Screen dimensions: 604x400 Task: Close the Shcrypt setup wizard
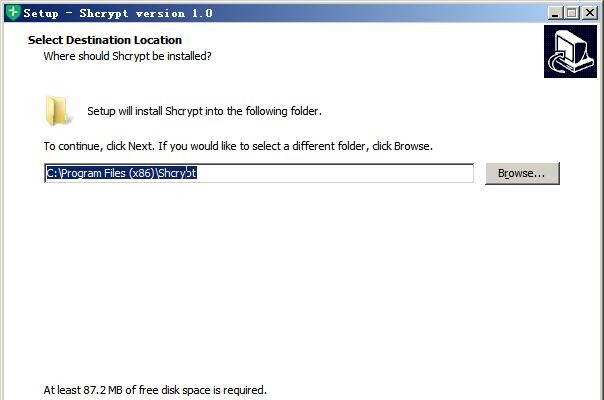point(590,13)
